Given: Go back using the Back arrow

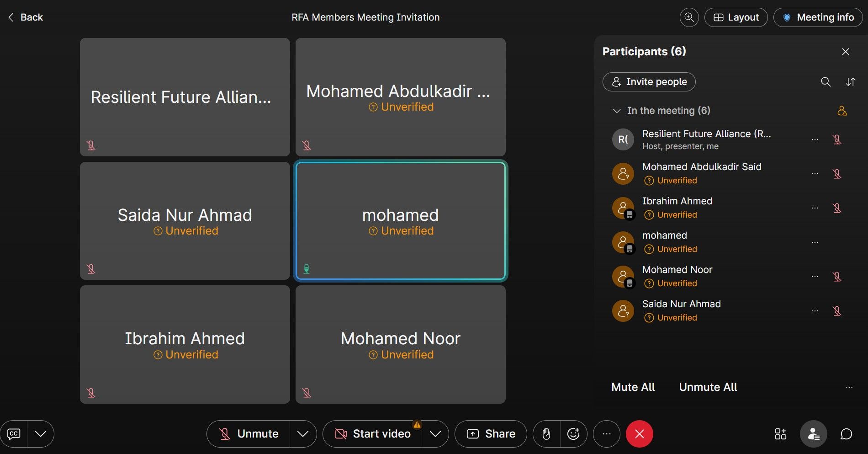Looking at the screenshot, I should tap(25, 17).
